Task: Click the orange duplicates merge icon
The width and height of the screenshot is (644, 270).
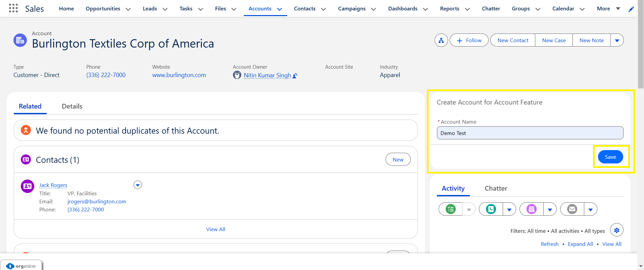Action: pos(26,130)
